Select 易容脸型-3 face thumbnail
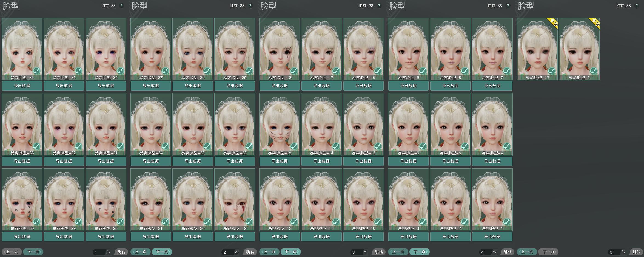Image resolution: width=644 pixels, height=257 pixels. (x=408, y=200)
